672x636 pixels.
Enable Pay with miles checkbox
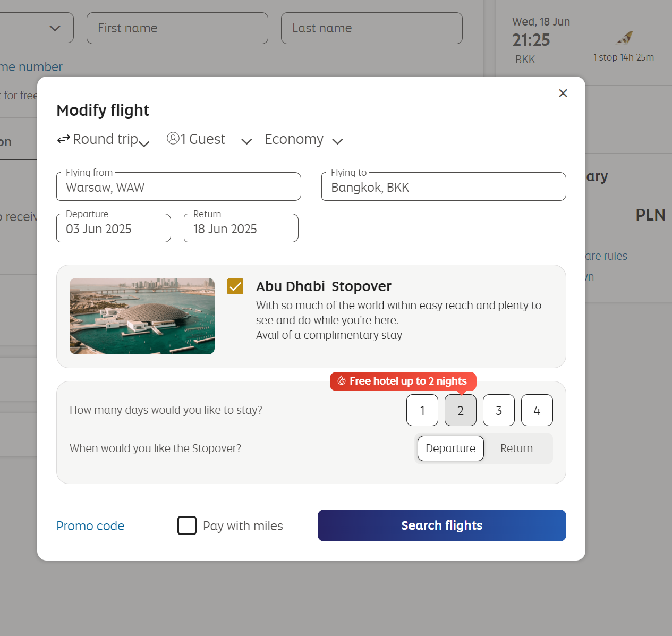tap(187, 525)
